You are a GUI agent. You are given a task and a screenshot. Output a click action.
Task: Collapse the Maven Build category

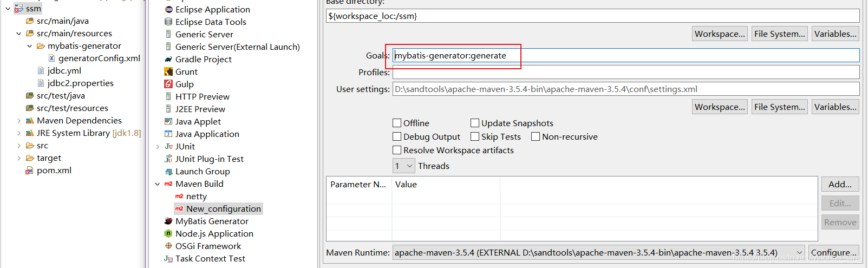[158, 184]
